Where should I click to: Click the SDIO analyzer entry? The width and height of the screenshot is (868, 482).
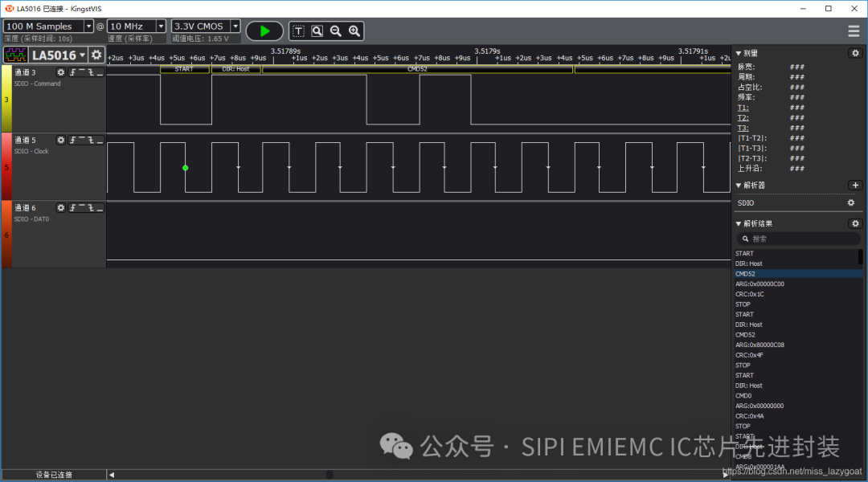[746, 203]
